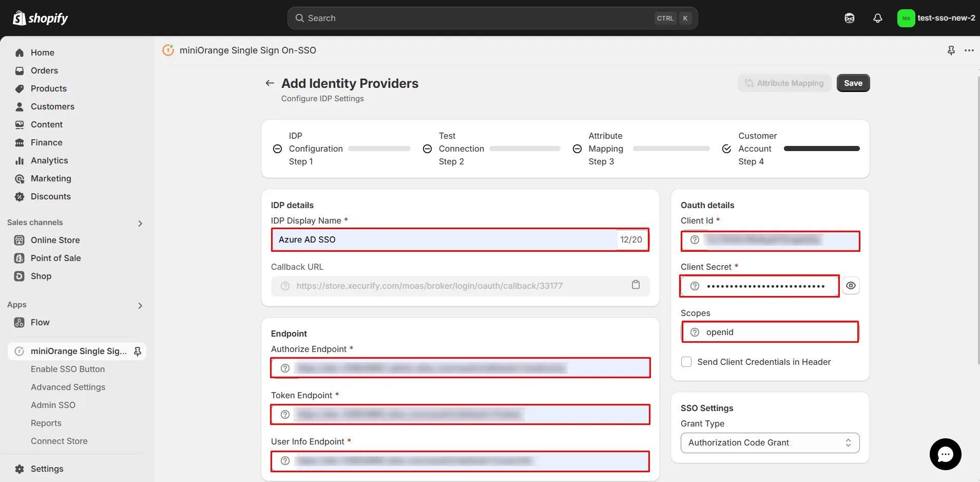Expand the Apps section

click(140, 305)
